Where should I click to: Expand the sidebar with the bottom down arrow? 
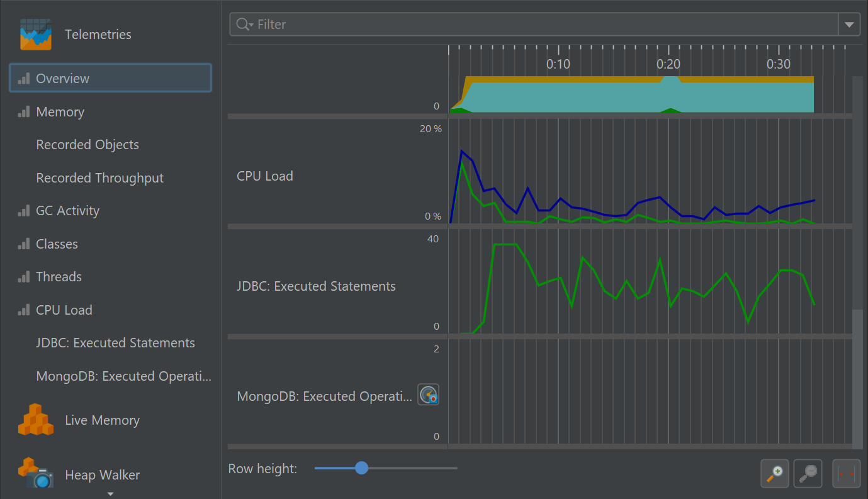pos(110,494)
